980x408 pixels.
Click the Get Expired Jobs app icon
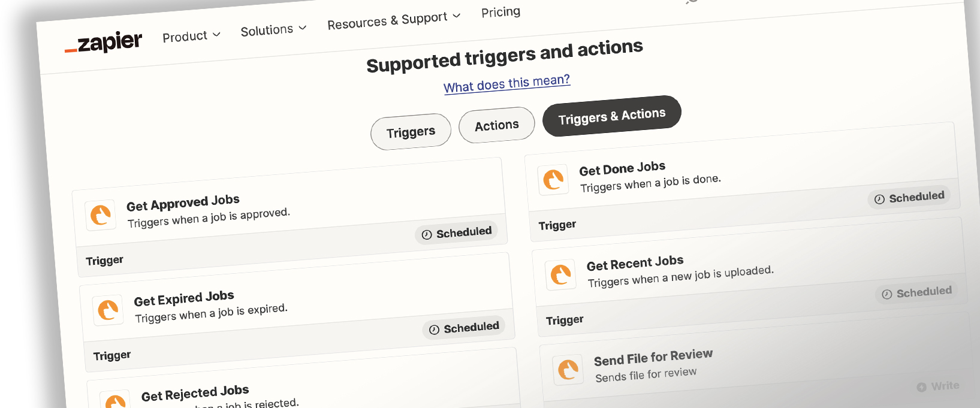click(x=108, y=310)
